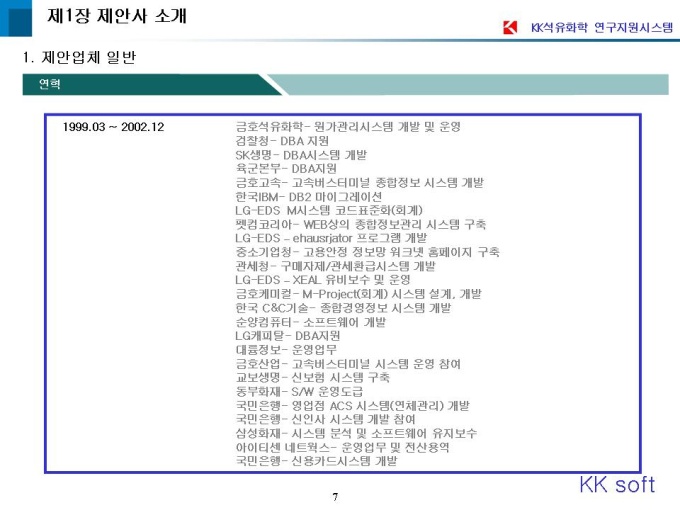This screenshot has width=680, height=510.
Task: Select the header text 'KK석유화학 연구지원시스템'
Action: pos(602,28)
